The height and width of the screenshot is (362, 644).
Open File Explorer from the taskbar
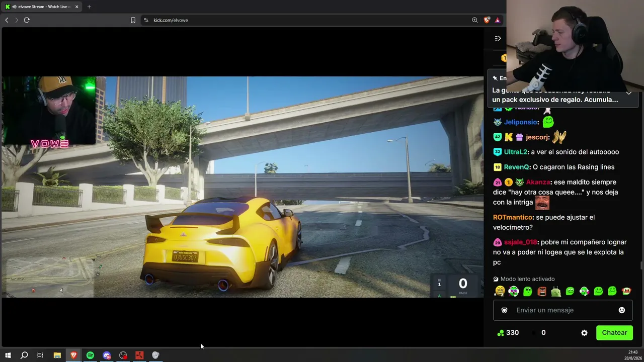coord(57,355)
